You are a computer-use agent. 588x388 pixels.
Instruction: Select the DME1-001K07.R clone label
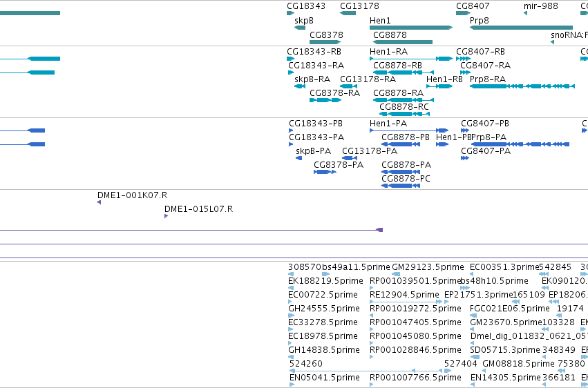tap(133, 195)
